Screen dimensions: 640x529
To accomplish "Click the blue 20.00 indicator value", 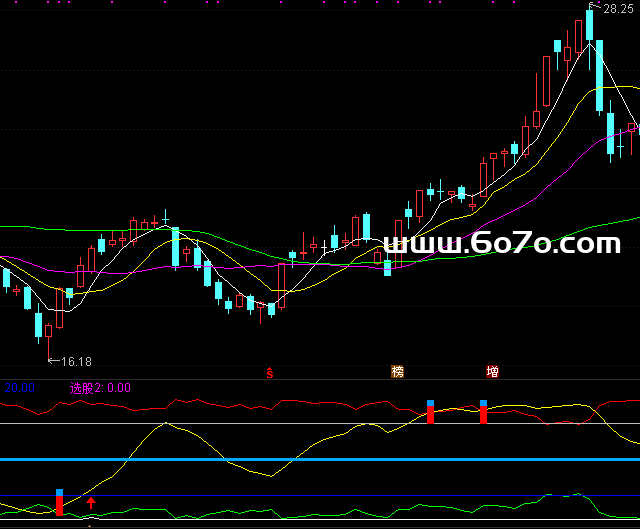I will [x=19, y=388].
